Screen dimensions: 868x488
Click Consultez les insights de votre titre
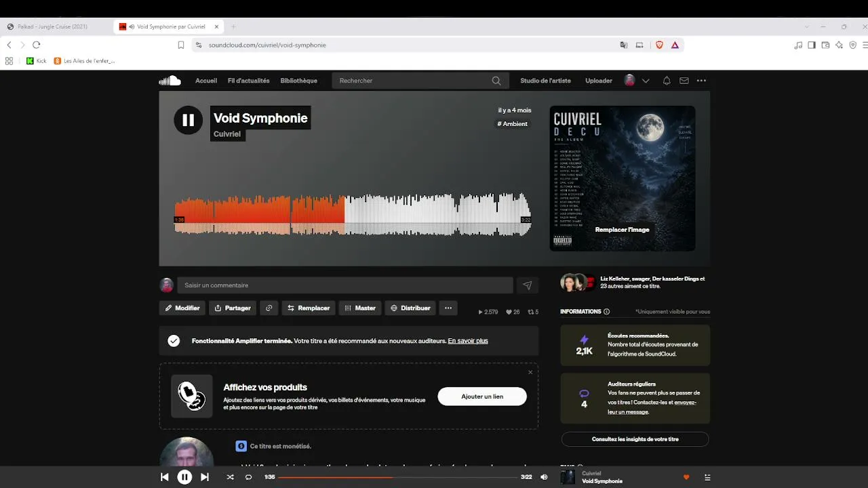click(635, 439)
